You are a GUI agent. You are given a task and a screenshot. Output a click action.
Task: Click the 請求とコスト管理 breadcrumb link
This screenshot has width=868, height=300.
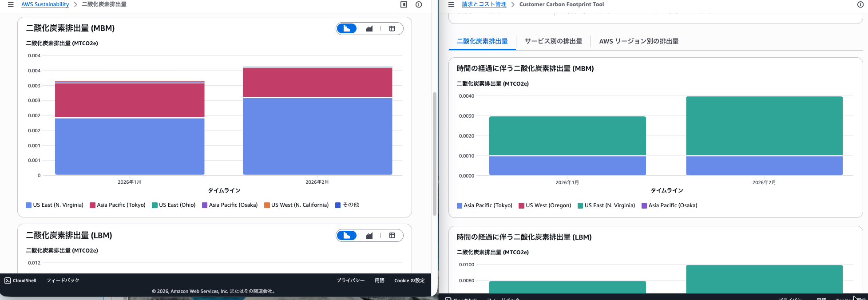[x=484, y=4]
